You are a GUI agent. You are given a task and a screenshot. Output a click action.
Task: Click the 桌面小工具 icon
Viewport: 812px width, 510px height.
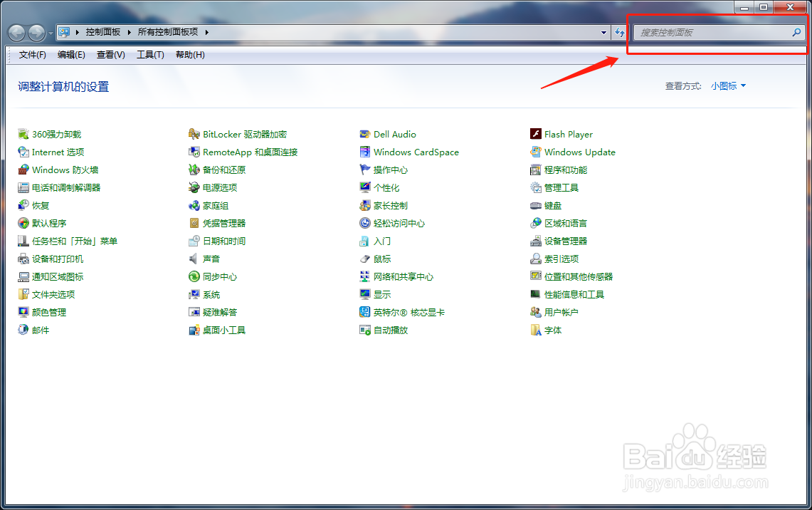[194, 331]
